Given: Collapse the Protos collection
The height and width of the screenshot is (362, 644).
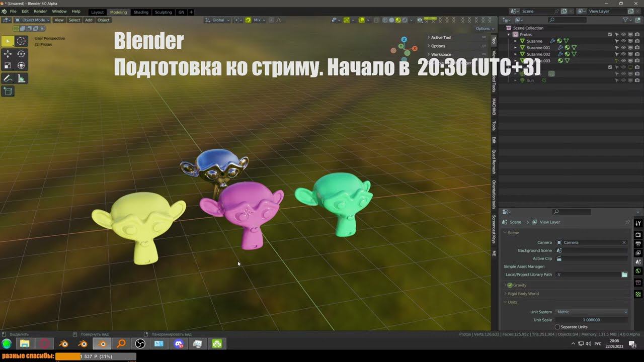Looking at the screenshot, I should (x=509, y=35).
